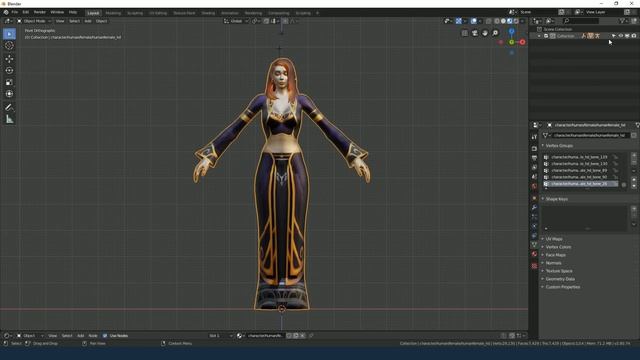
Task: Toggle Collection visibility eye icon
Action: (x=620, y=36)
